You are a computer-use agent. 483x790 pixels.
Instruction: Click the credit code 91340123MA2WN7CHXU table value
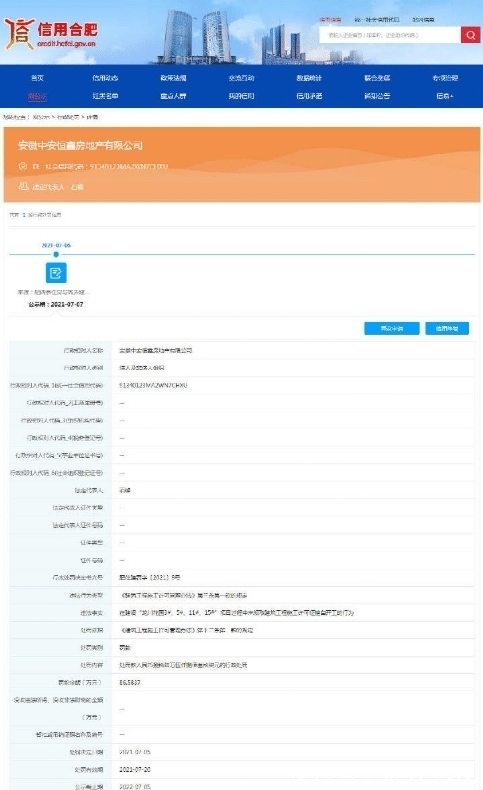click(x=153, y=385)
